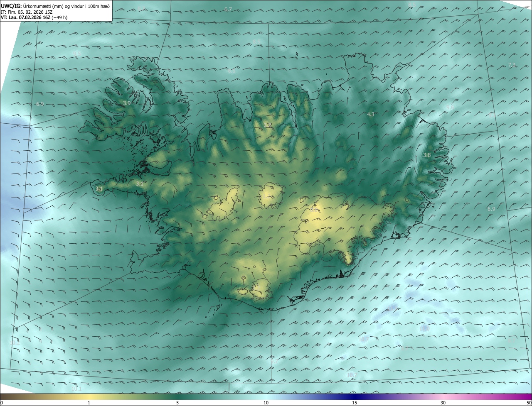
Task: Click the 10.2 value label
Action: [15, 342]
